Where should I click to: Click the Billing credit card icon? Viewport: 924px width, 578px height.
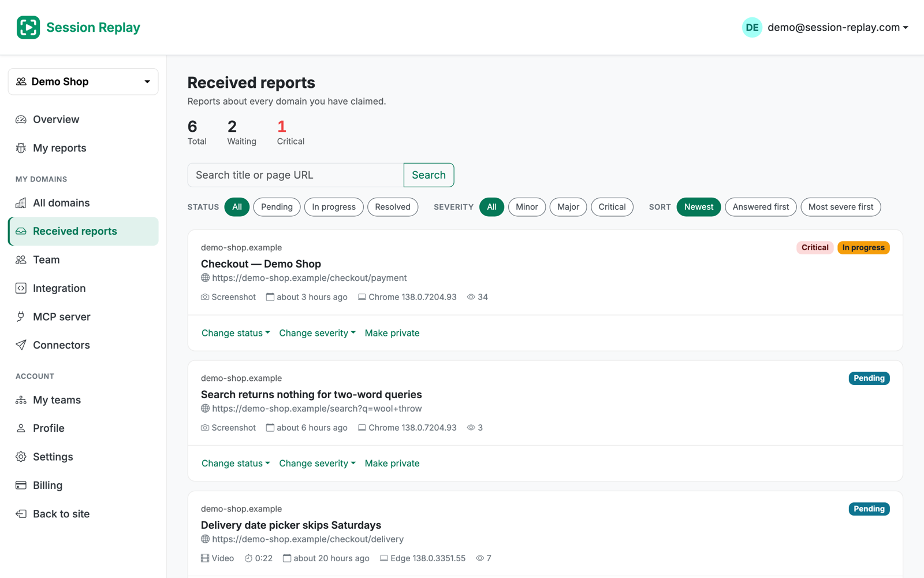point(21,485)
